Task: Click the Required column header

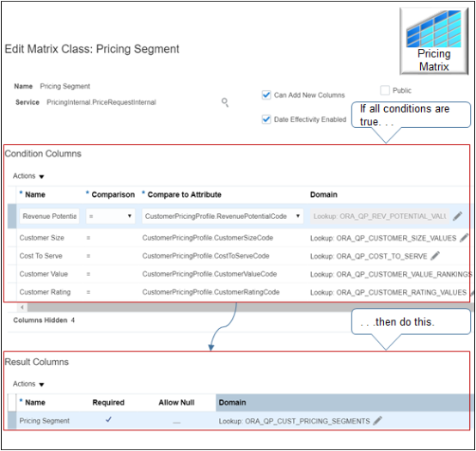Action: click(108, 402)
